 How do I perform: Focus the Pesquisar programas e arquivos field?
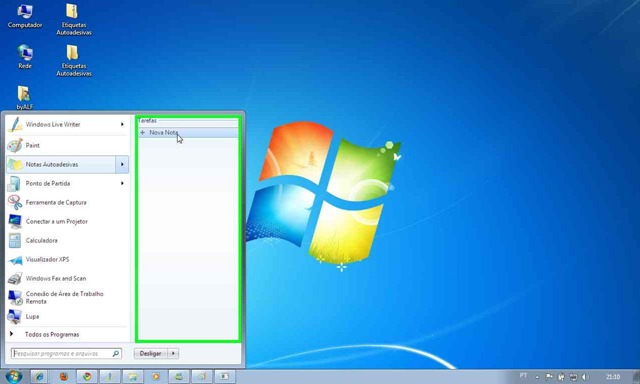(x=66, y=353)
